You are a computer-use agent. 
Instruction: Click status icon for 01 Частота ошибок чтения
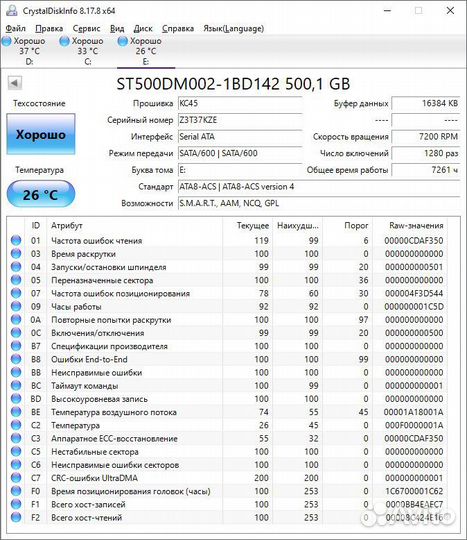(x=16, y=240)
